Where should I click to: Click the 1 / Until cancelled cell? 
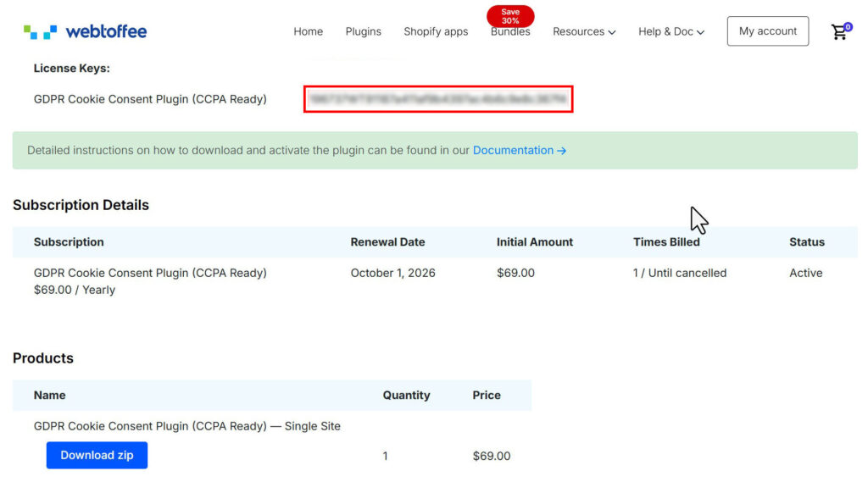pos(680,273)
